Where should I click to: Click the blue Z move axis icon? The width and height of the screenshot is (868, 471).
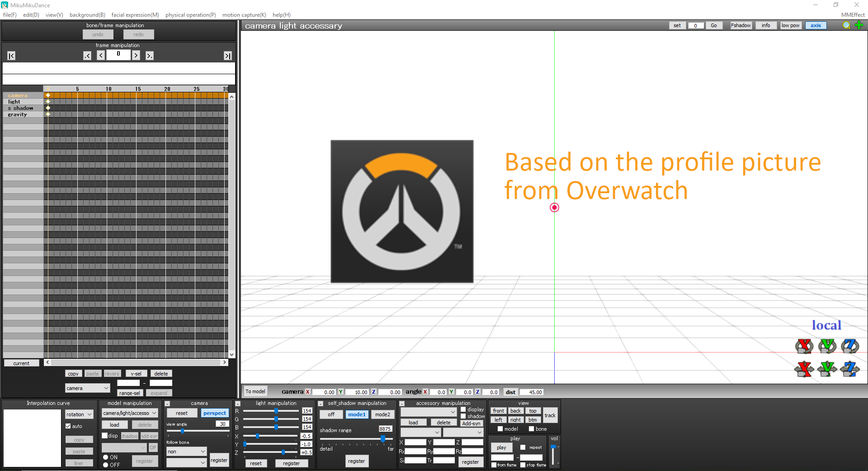[850, 369]
